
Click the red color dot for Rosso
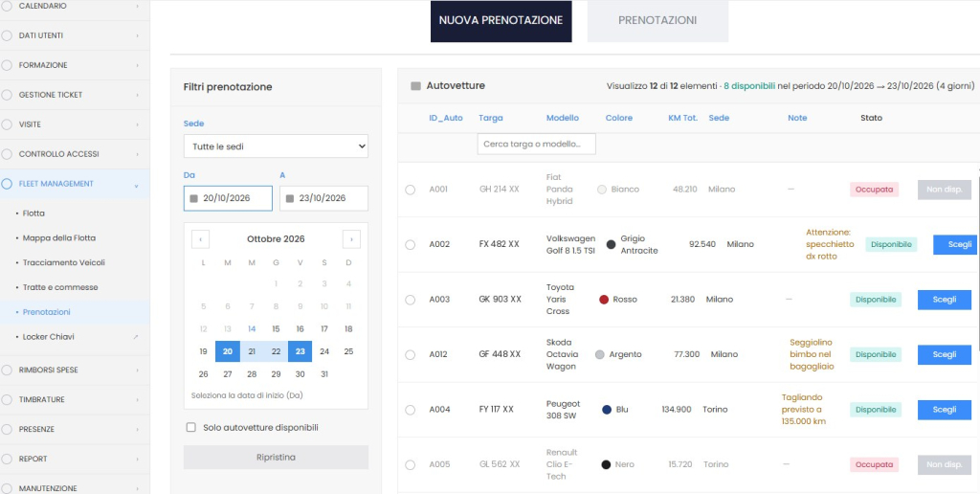tap(604, 300)
